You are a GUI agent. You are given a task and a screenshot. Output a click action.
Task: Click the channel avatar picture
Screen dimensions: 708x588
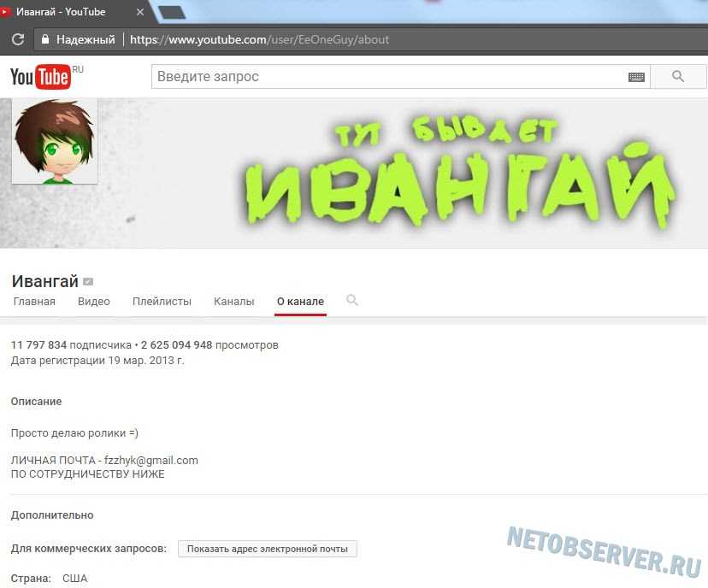tap(54, 141)
